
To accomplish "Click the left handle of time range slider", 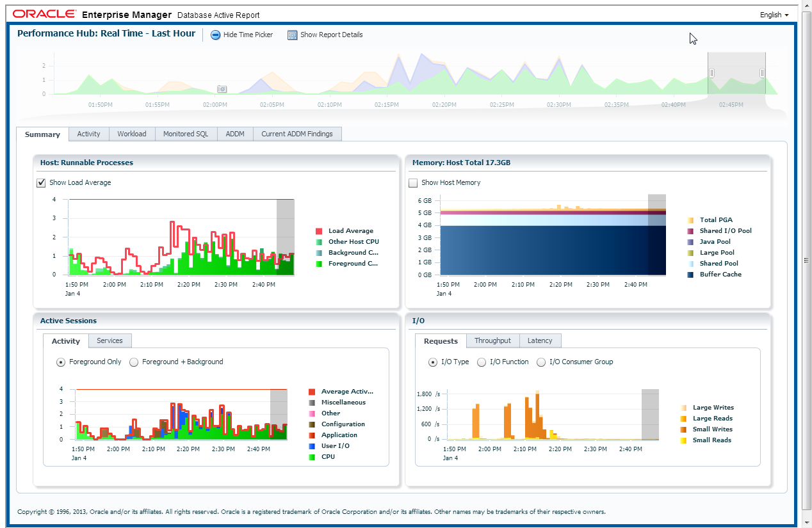I will tap(711, 73).
